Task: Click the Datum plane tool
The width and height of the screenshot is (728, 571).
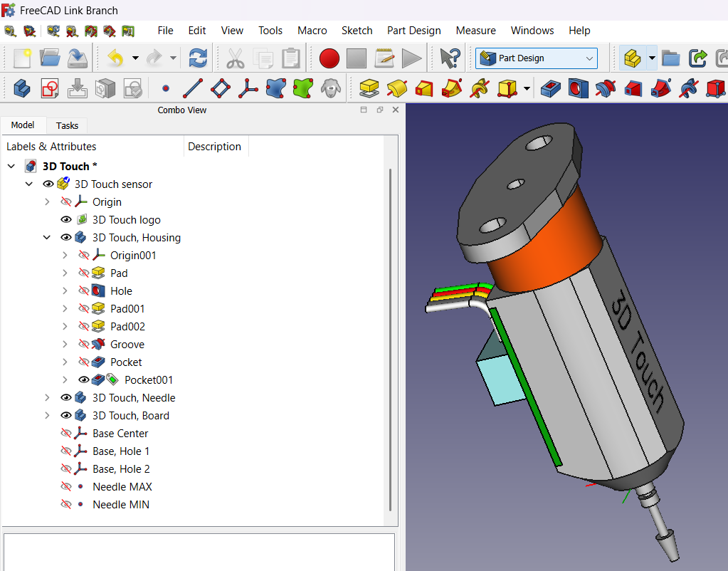Action: coord(221,88)
